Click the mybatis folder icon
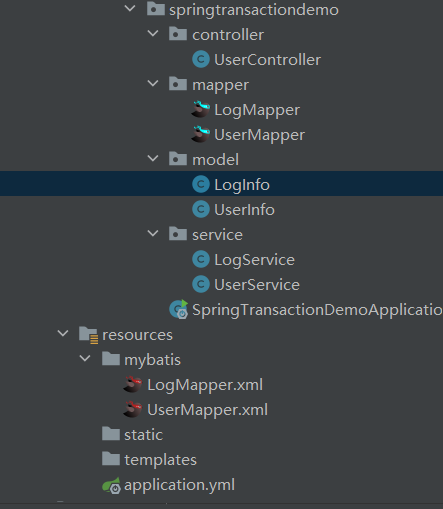The height and width of the screenshot is (509, 443). click(x=111, y=359)
